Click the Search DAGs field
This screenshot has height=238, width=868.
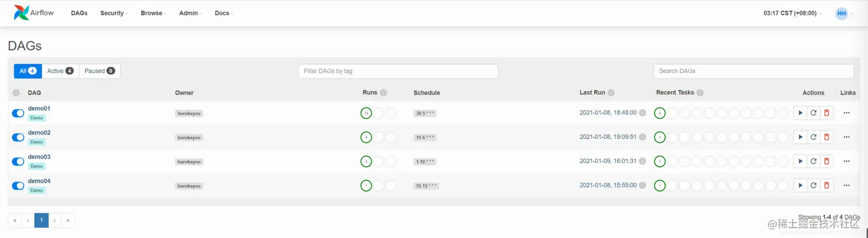pos(753,71)
